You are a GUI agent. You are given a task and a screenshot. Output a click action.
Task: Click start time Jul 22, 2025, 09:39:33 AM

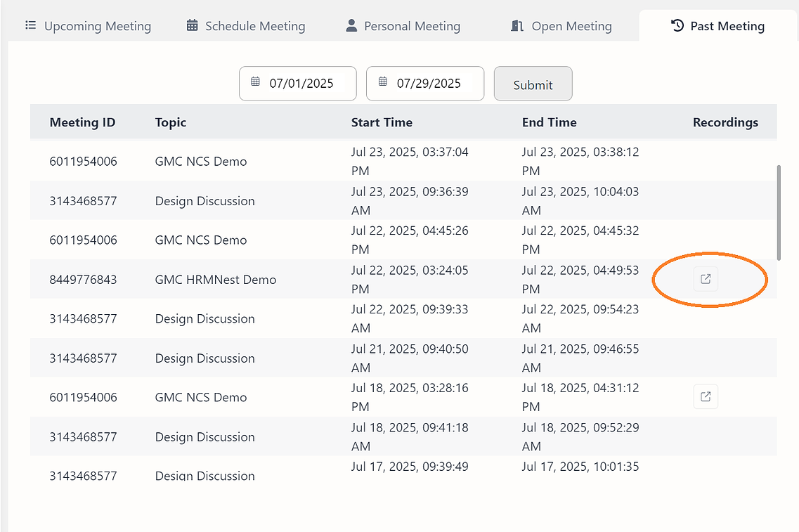[410, 318]
